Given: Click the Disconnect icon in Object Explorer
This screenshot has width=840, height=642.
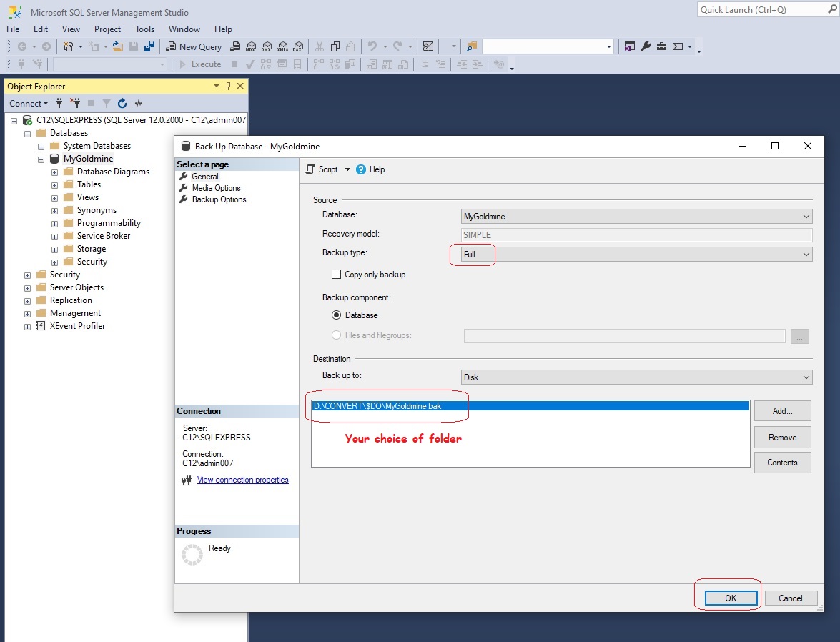Looking at the screenshot, I should tap(75, 103).
